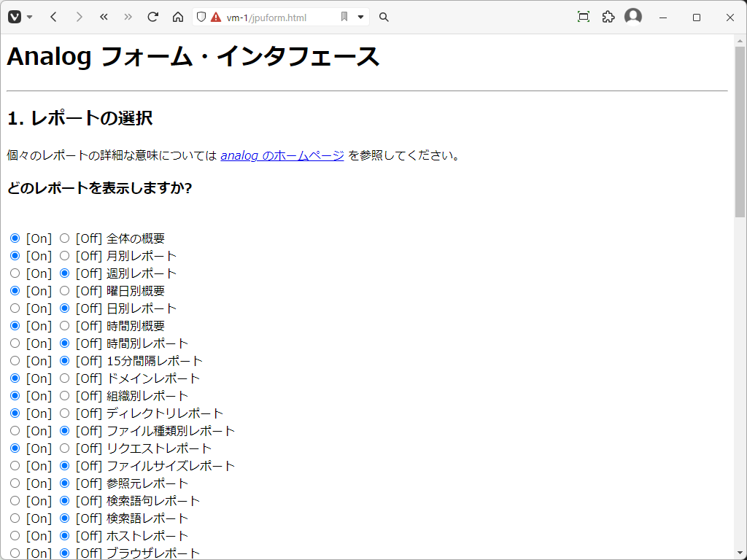Turn On 参照元レポート
The width and height of the screenshot is (747, 560).
(15, 483)
